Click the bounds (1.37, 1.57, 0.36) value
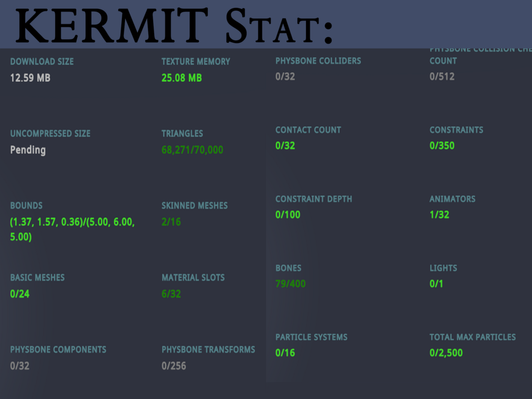 point(73,229)
